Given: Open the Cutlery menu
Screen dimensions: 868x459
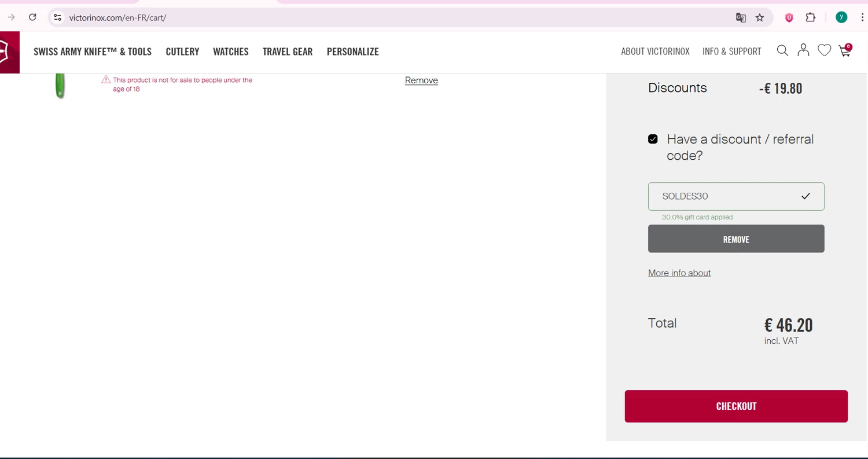Looking at the screenshot, I should pyautogui.click(x=182, y=52).
